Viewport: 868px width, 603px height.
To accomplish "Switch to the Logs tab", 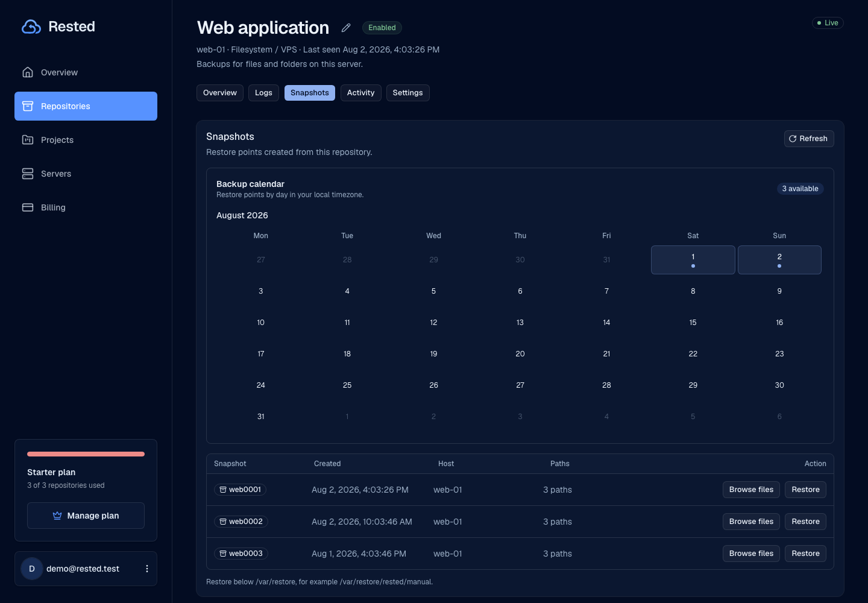I will point(263,93).
